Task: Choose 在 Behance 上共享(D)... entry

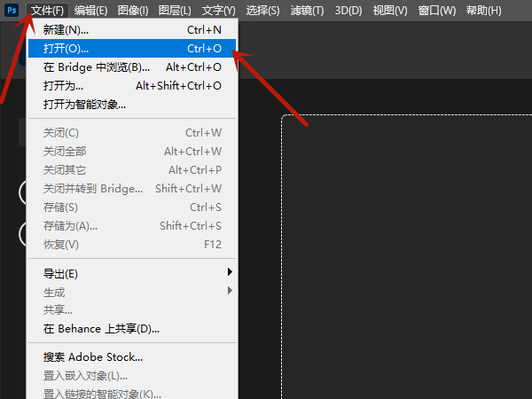Action: [x=132, y=328]
